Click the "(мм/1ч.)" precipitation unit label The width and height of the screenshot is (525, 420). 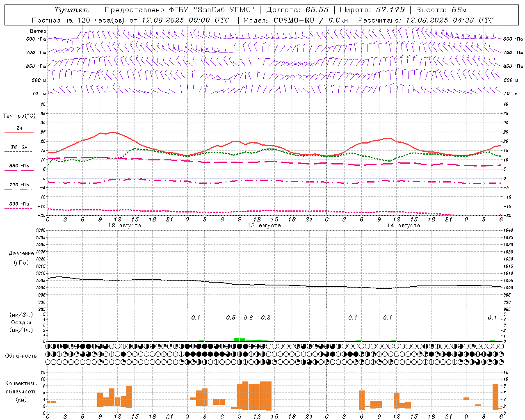(21, 330)
